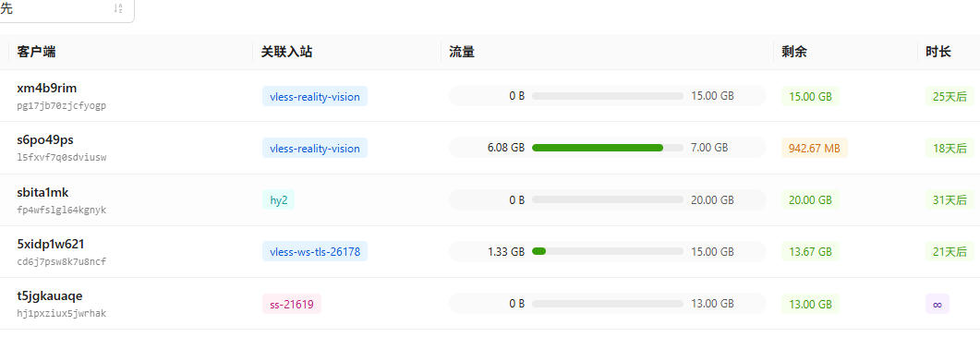The width and height of the screenshot is (980, 337).
Task: Click vless-reality-vision tag for xm4b9rim
Action: coord(315,96)
